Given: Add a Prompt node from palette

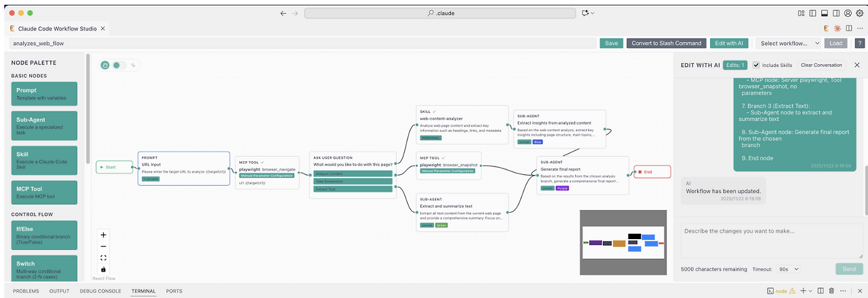Looking at the screenshot, I should pos(44,93).
